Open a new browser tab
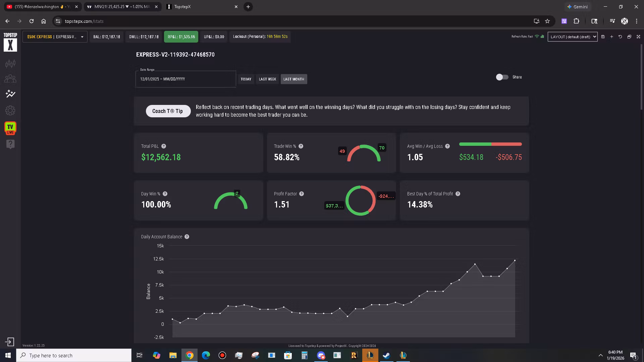 click(x=248, y=7)
